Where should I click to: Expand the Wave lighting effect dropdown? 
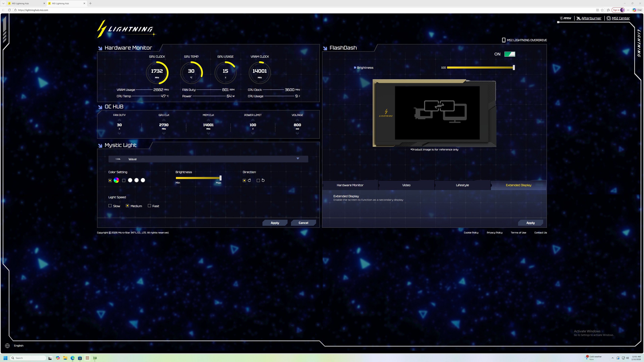click(298, 159)
